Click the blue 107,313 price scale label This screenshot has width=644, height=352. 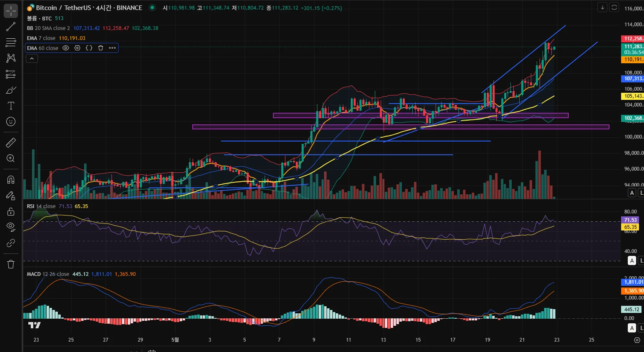tap(633, 79)
